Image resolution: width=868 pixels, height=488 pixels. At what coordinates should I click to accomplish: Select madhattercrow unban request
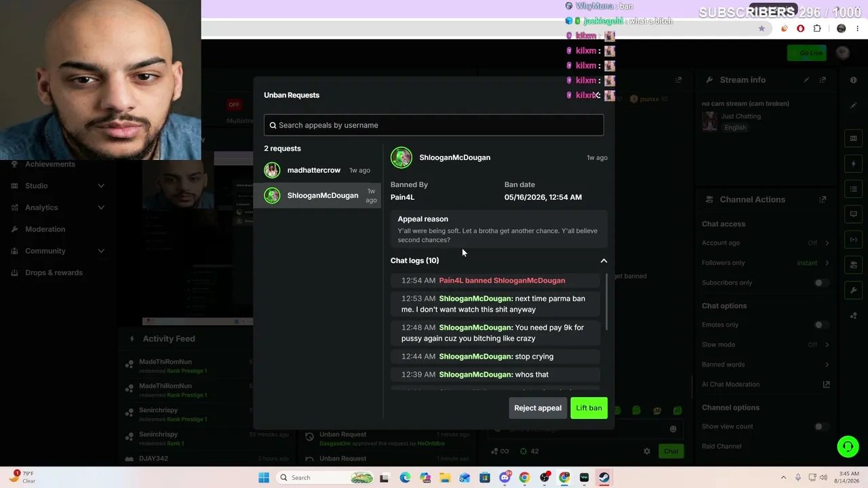(317, 170)
